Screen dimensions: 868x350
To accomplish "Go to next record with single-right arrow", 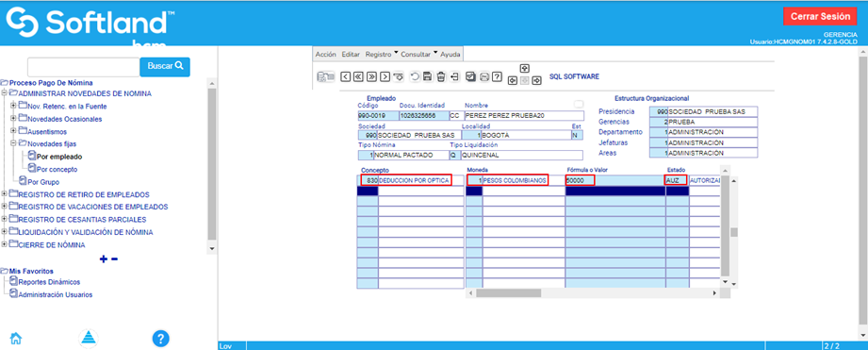I will tap(385, 76).
